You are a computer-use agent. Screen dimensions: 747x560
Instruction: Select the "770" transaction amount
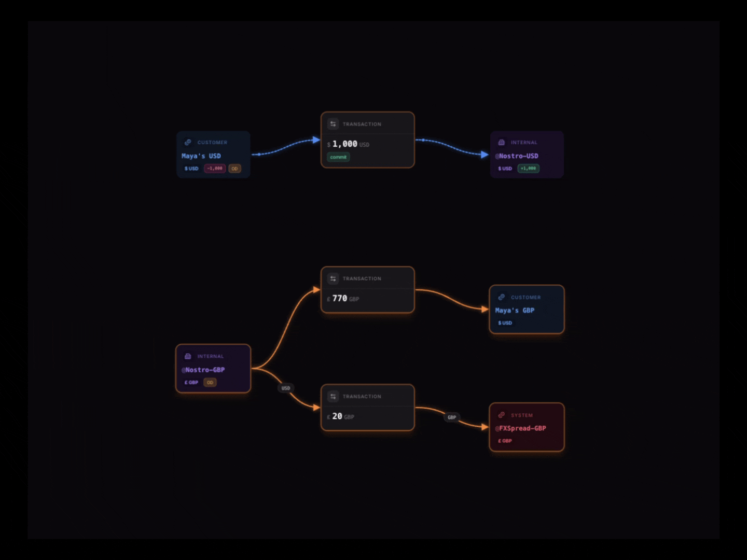[340, 298]
